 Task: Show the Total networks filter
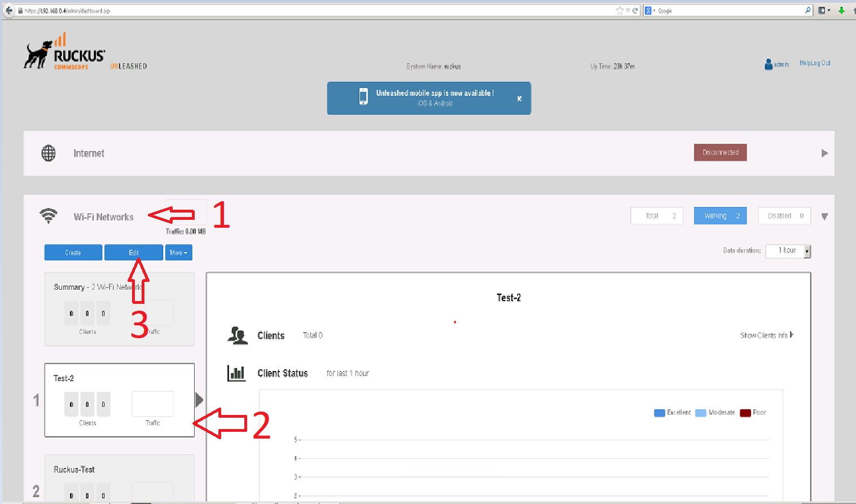657,216
